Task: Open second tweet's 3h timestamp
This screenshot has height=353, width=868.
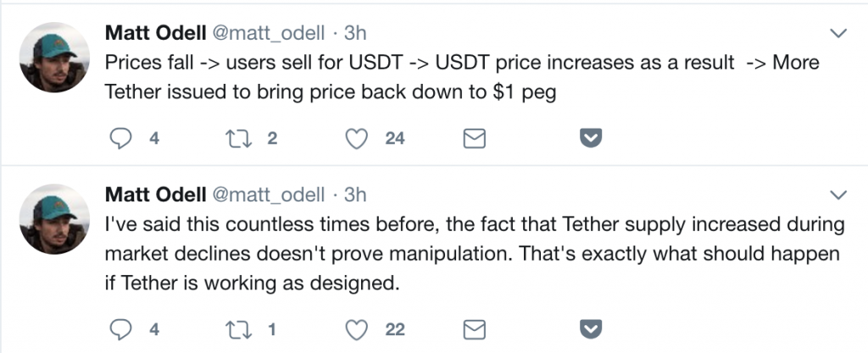Action: tap(355, 195)
